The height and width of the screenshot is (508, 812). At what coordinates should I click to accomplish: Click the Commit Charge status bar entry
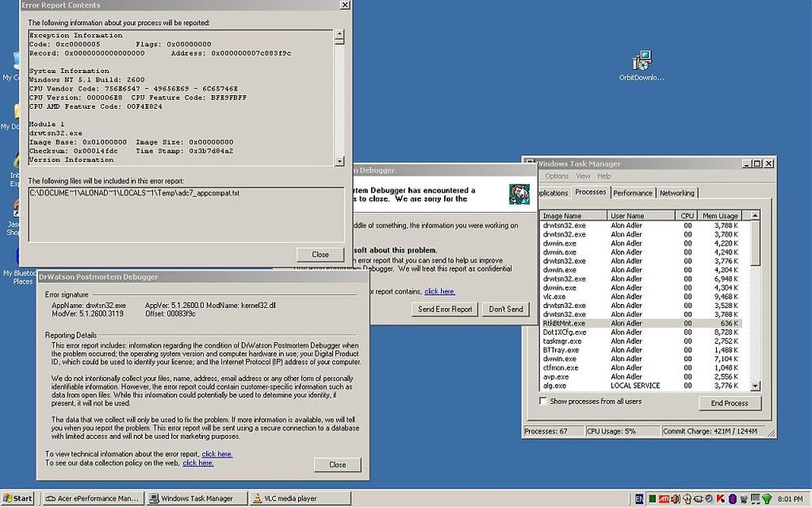click(x=715, y=432)
